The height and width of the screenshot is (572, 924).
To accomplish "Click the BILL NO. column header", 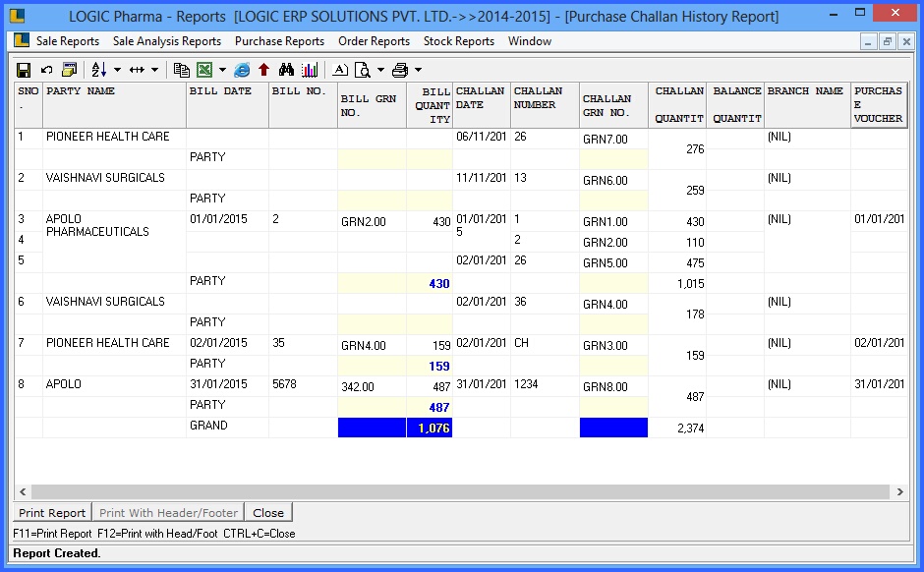I will (303, 105).
